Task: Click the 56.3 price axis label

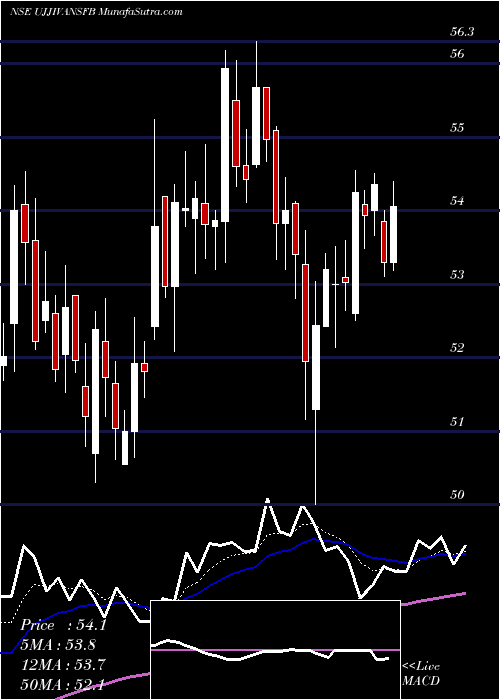Action: (x=462, y=32)
